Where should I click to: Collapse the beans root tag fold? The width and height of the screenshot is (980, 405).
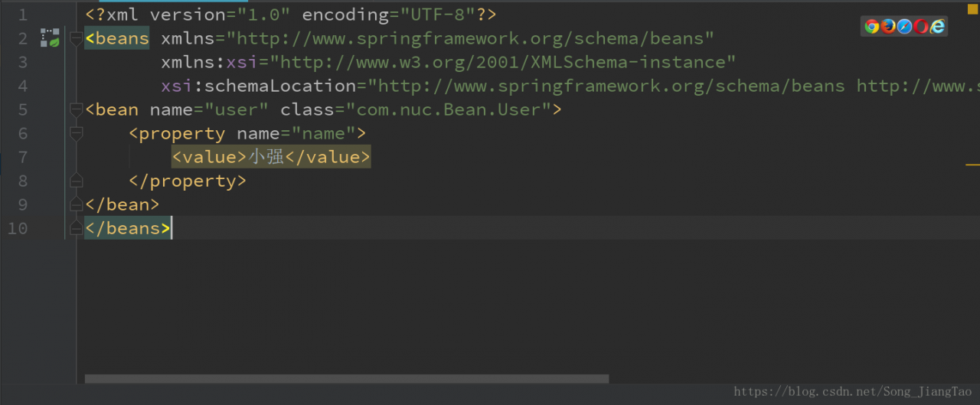pyautogui.click(x=76, y=38)
